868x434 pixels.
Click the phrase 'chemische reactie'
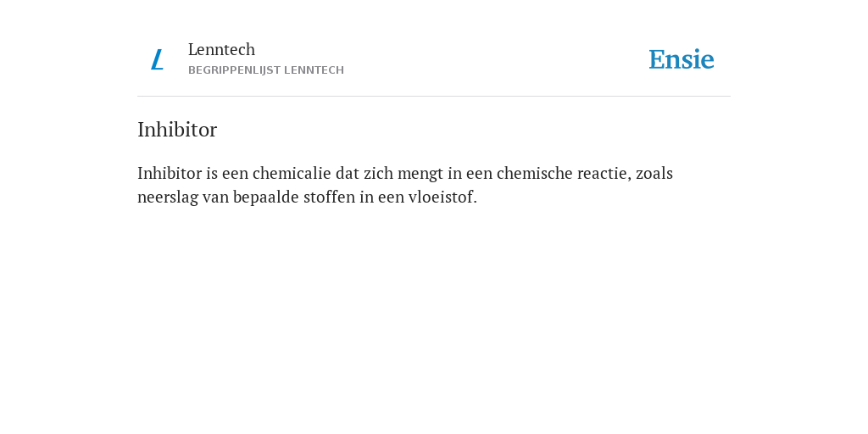(x=564, y=173)
